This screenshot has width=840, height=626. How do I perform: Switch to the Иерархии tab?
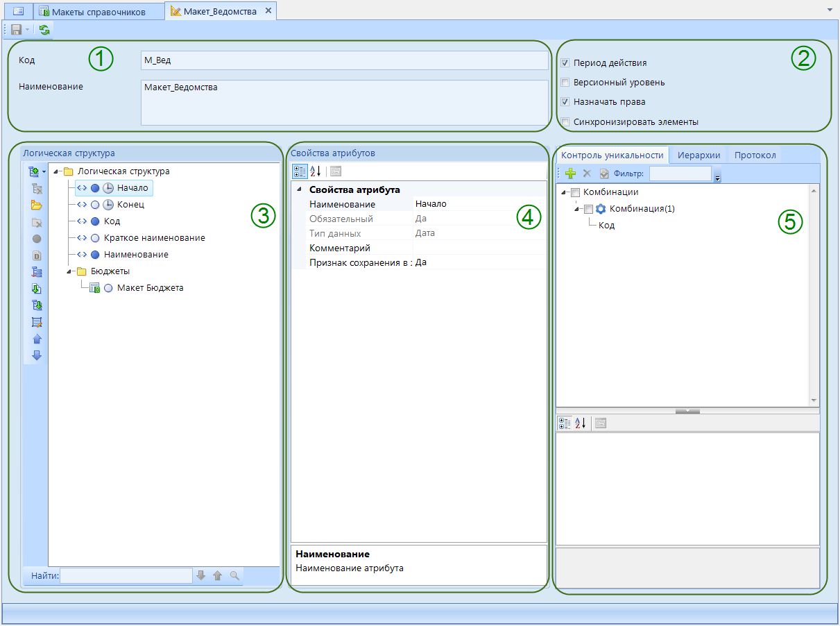[698, 155]
